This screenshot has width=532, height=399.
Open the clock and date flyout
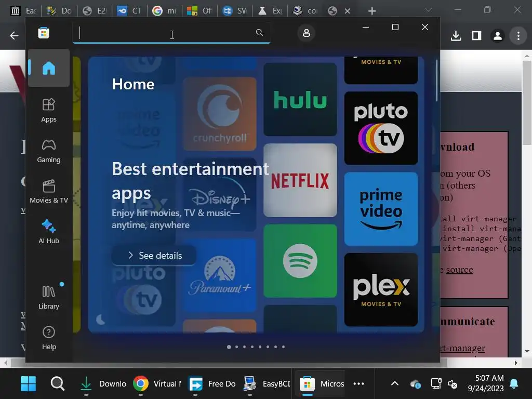[486, 383]
